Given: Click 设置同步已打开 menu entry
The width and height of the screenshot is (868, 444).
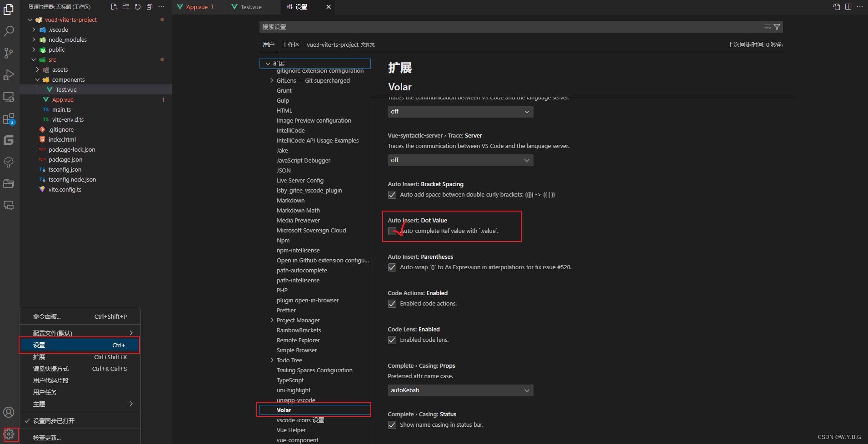Looking at the screenshot, I should 80,421.
